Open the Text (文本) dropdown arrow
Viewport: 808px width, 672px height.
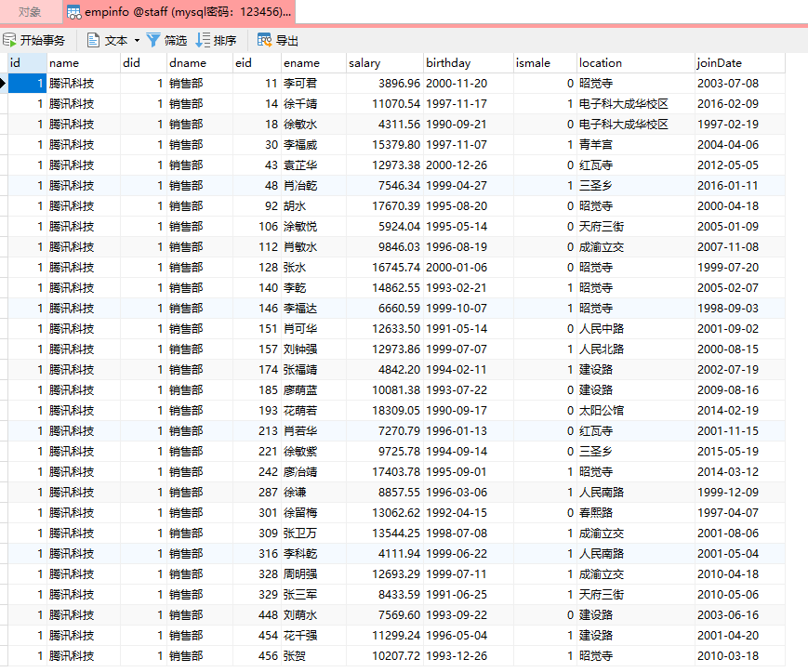point(137,40)
